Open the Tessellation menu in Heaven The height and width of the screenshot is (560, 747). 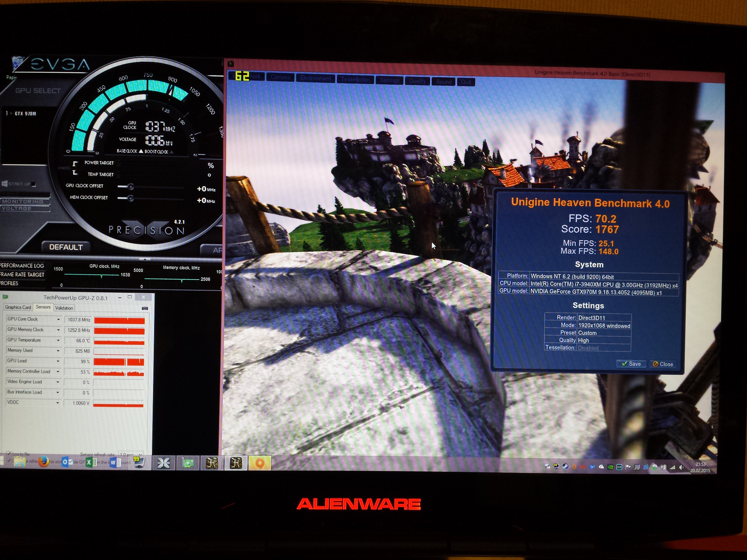click(x=355, y=79)
